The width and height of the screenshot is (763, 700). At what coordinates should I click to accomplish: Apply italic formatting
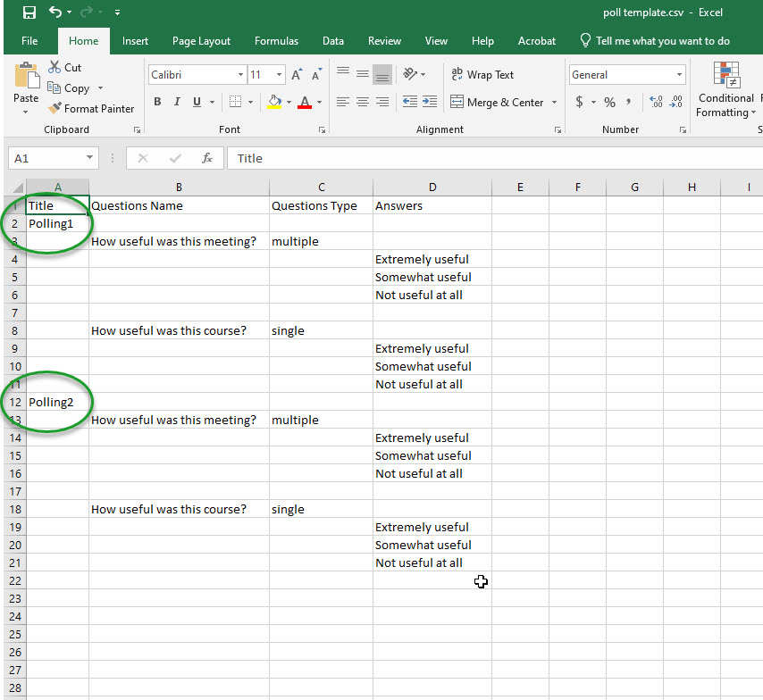[175, 102]
